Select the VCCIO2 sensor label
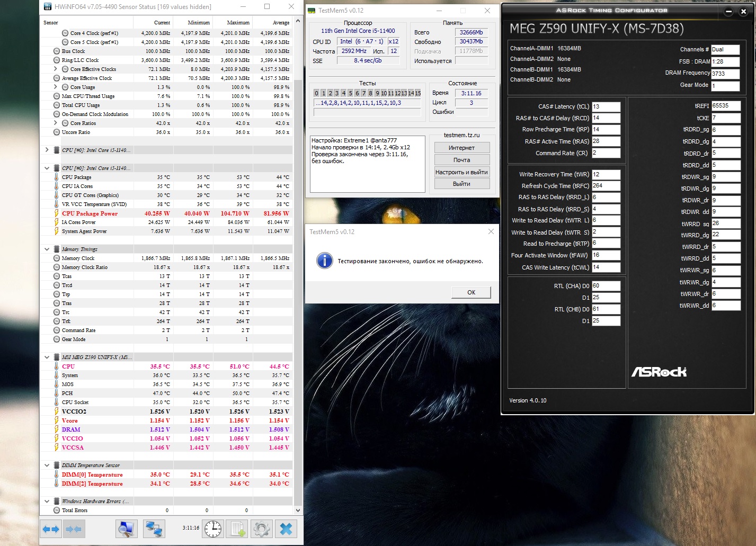 point(74,411)
